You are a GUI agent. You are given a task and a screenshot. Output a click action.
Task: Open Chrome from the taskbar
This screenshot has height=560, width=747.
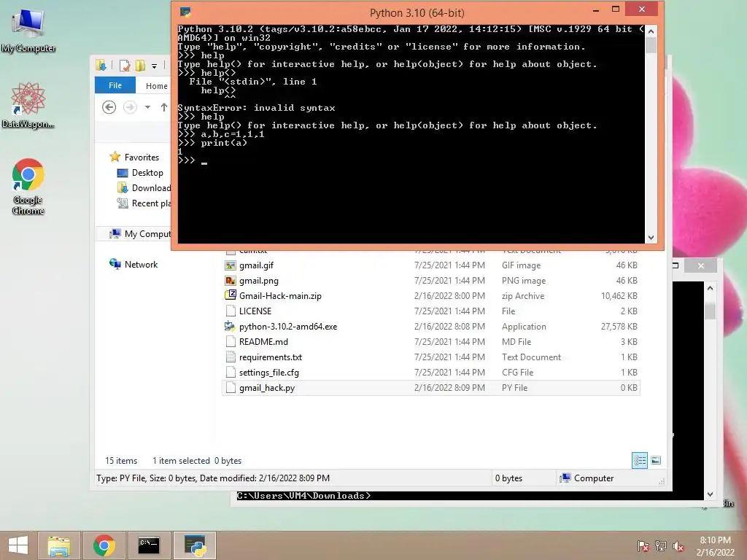(x=104, y=545)
